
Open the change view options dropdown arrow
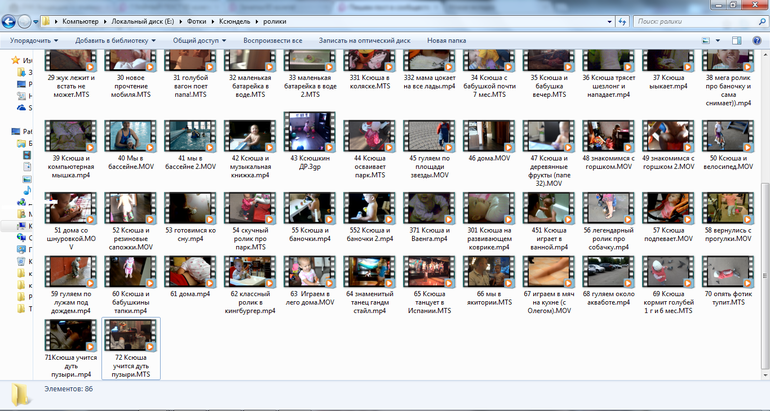(x=720, y=40)
